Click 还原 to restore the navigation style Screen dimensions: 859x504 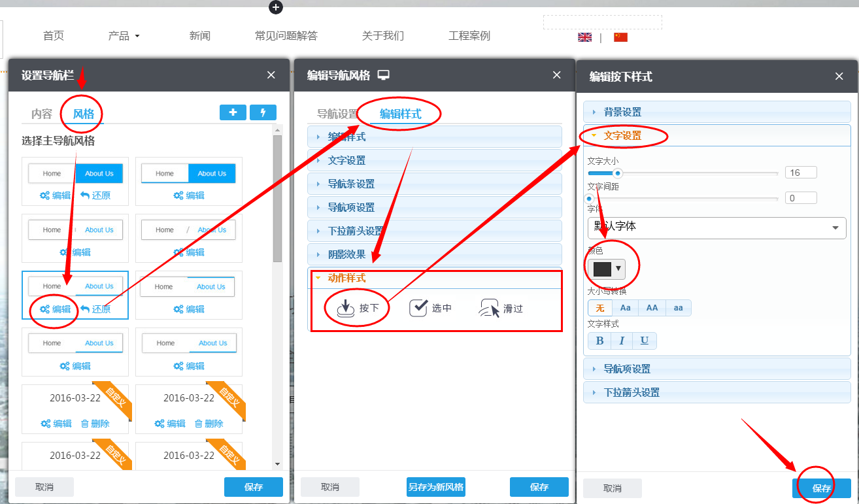tap(98, 309)
